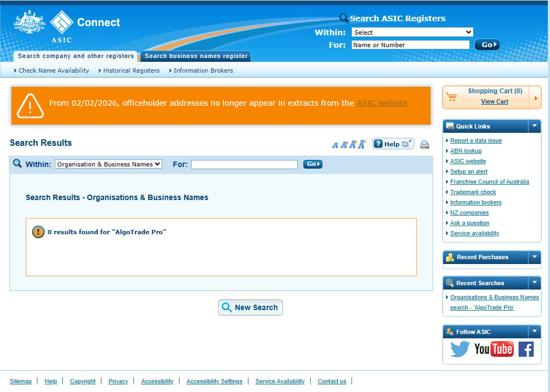
Task: Click the magnifier icon beside Within
Action: coord(17,163)
